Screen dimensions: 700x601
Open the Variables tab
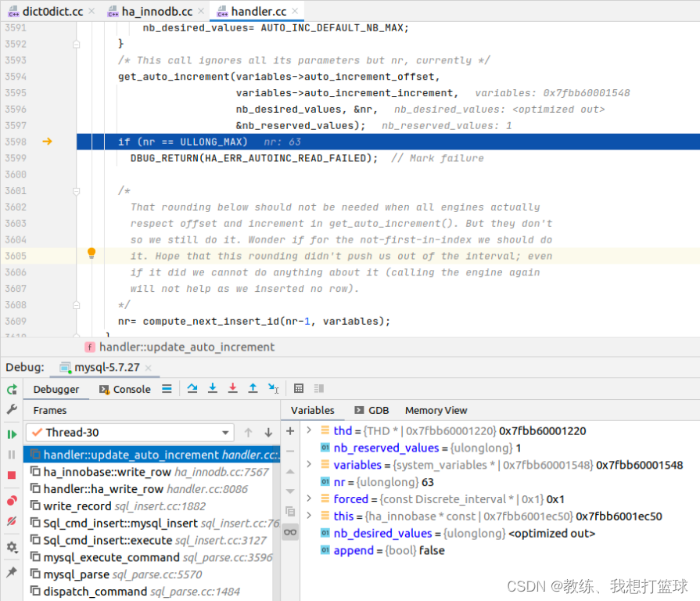coord(313,410)
